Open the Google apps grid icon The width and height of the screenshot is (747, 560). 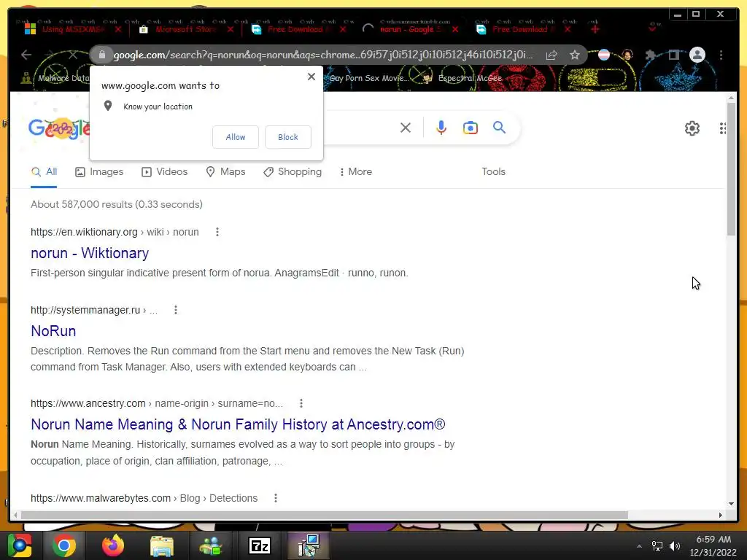pyautogui.click(x=722, y=128)
